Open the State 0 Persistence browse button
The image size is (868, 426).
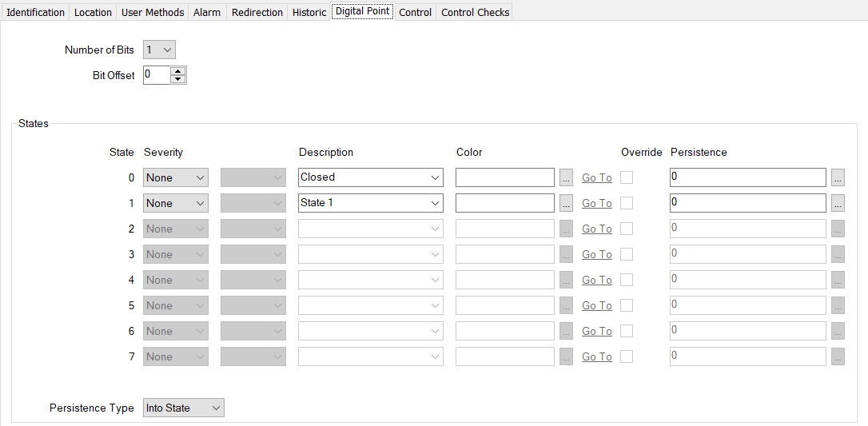click(838, 177)
